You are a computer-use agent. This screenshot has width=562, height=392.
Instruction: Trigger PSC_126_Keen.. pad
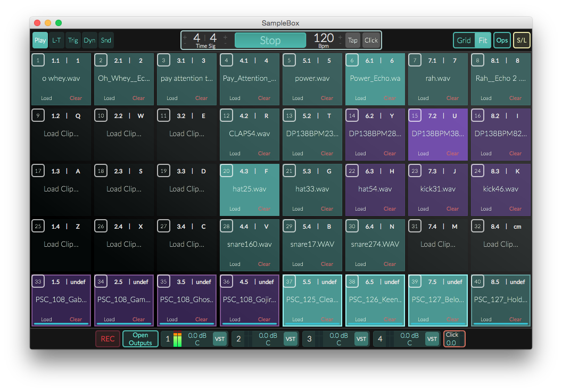[x=375, y=299]
